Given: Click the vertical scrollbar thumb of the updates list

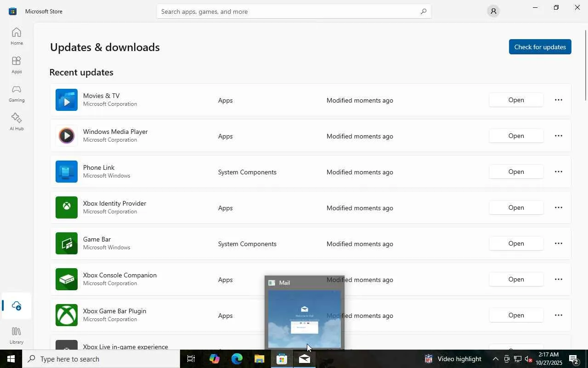Looking at the screenshot, I should pos(586,64).
